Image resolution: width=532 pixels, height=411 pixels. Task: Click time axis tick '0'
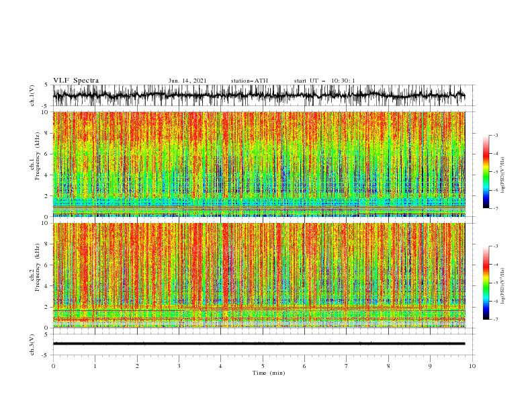(53, 366)
